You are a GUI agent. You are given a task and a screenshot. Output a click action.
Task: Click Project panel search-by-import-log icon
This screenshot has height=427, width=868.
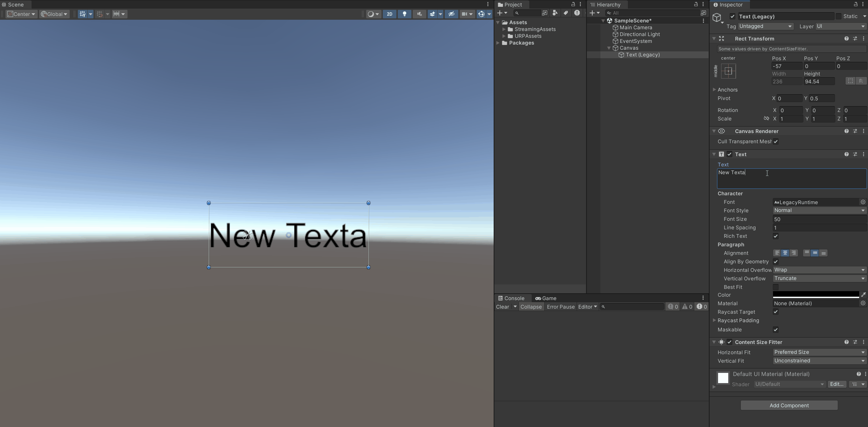577,13
